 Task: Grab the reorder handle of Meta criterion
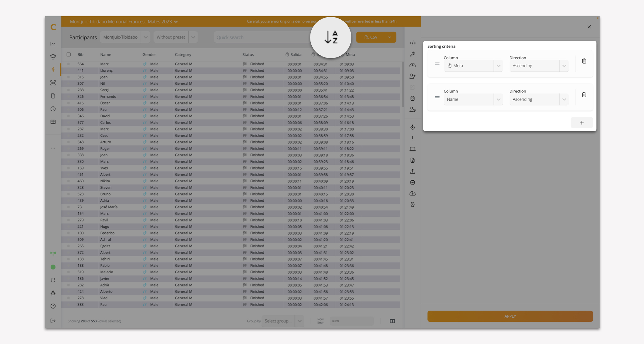tap(437, 64)
